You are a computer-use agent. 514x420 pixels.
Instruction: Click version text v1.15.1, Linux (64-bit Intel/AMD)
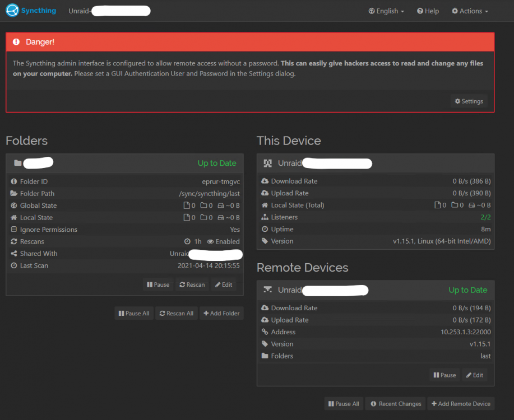click(442, 241)
